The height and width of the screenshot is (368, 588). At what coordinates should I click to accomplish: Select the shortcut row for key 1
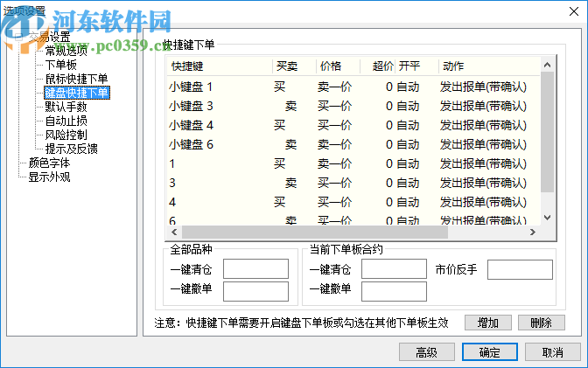[x=353, y=163]
